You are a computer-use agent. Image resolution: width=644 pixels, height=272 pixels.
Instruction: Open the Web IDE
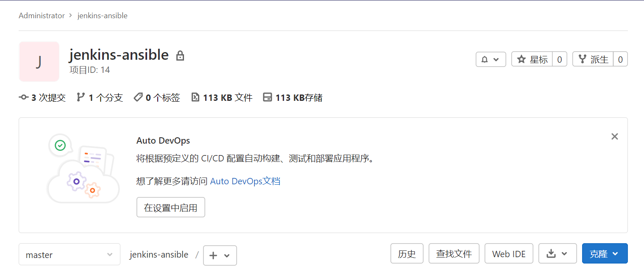tap(509, 253)
